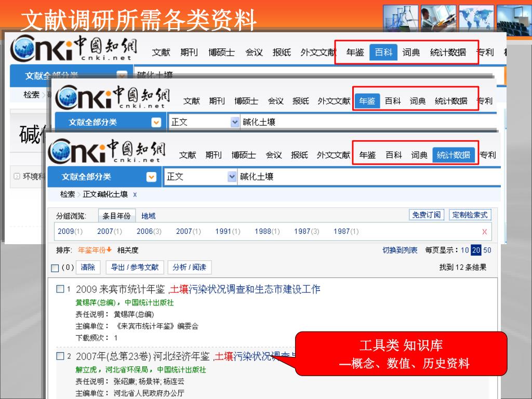Image resolution: width=532 pixels, height=399 pixels.
Task: Click the 碱化土壤 search field in front window
Action: click(369, 177)
